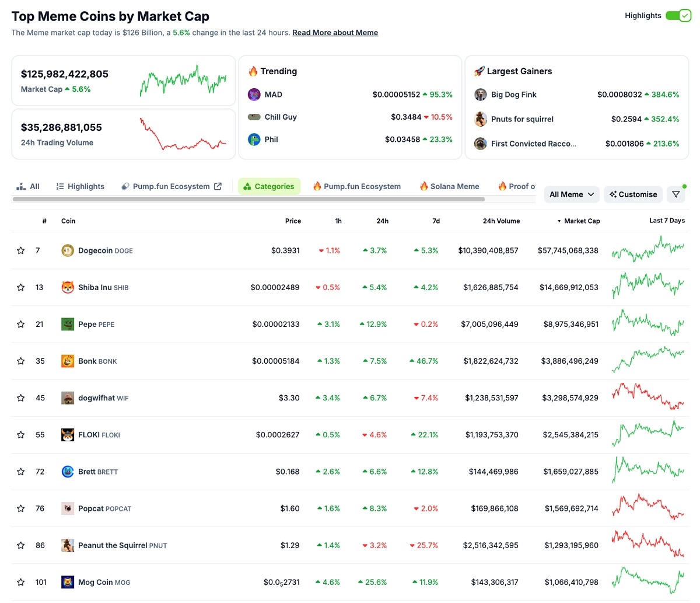Click the Shiba Inu coin logo
This screenshot has width=700, height=603.
(x=69, y=287)
